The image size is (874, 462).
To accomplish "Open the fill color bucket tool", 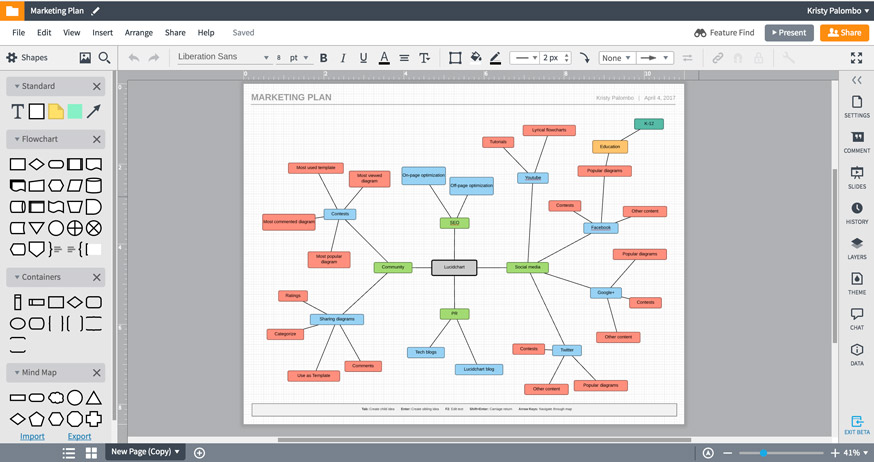I will (x=476, y=58).
